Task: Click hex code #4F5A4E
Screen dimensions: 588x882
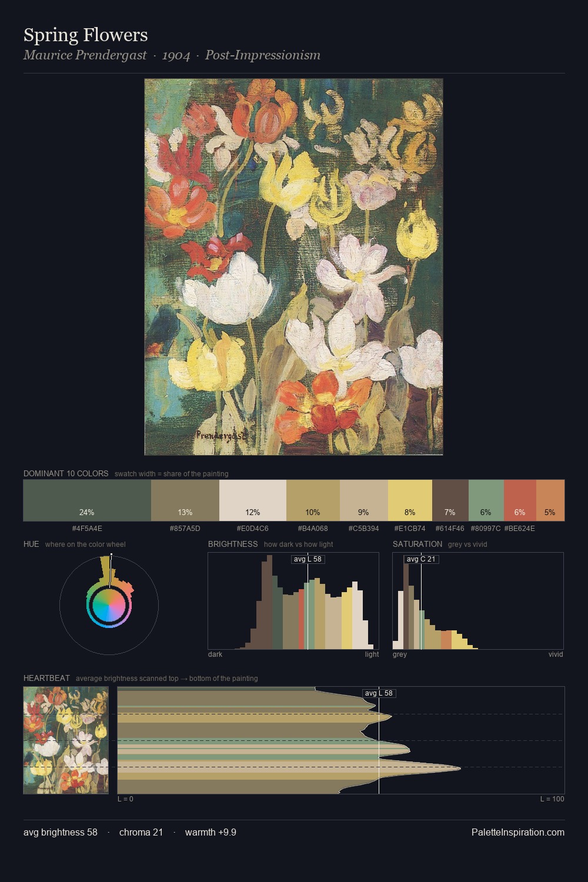Action: [87, 529]
